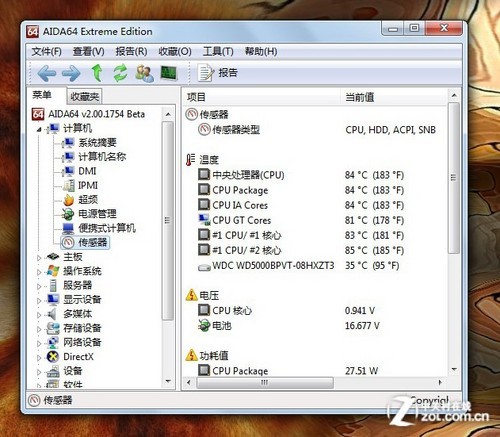Expand the 多媒体 node arrow

pos(39,315)
